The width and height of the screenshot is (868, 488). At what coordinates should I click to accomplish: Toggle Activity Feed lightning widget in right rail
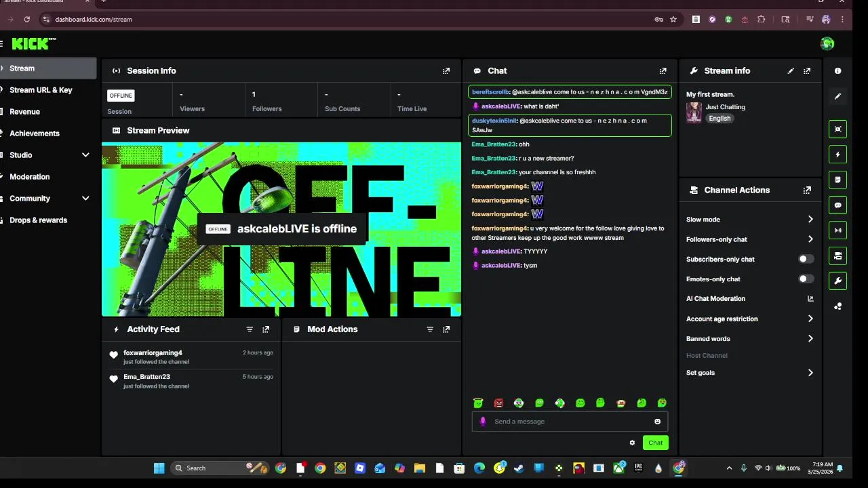[838, 155]
